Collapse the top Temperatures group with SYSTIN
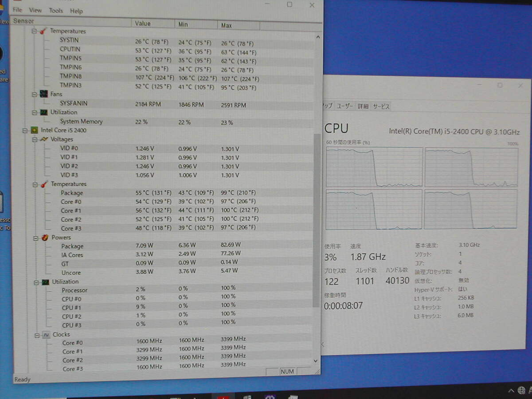The height and width of the screenshot is (399, 532). (x=35, y=31)
